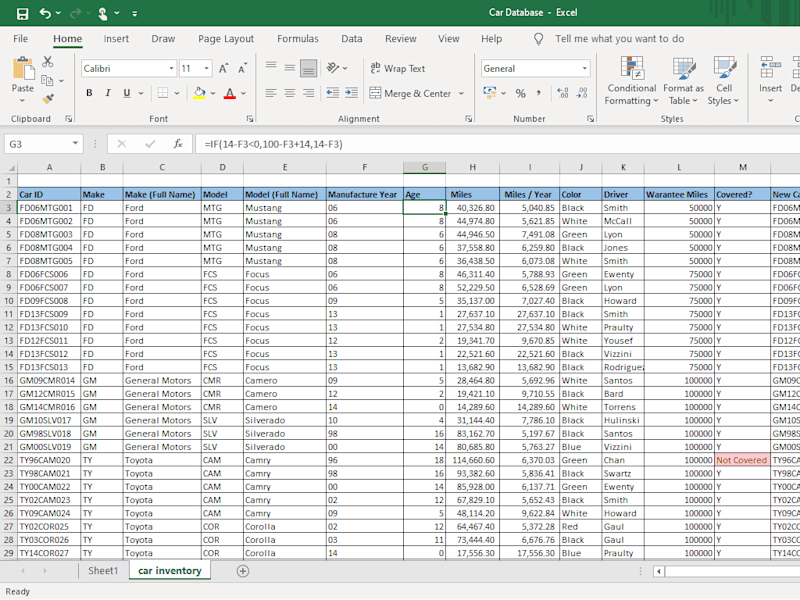The image size is (800, 600).
Task: Click Format as Table
Action: pyautogui.click(x=683, y=81)
